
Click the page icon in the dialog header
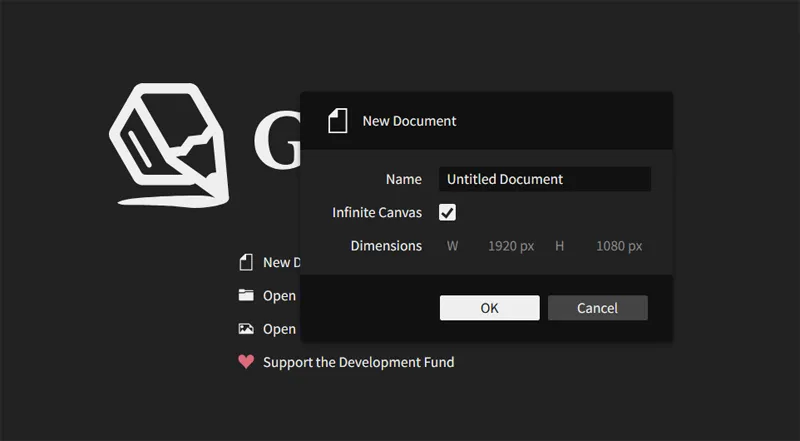coord(338,121)
